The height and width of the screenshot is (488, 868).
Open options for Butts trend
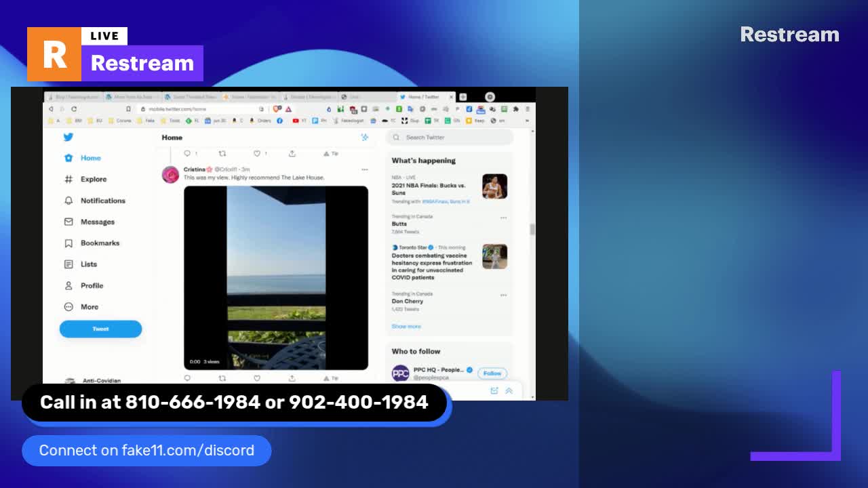[x=503, y=218]
